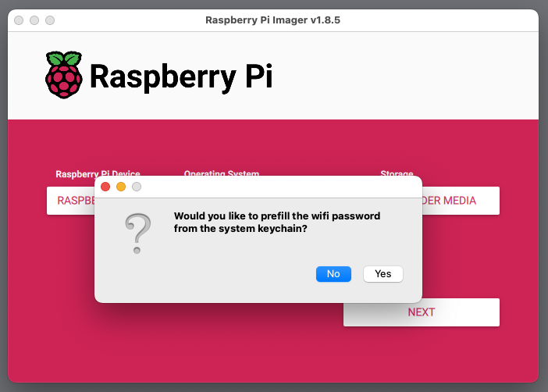548x392 pixels.
Task: Click the Raspberry Pi Imager v1.8.5 title
Action: pos(272,20)
